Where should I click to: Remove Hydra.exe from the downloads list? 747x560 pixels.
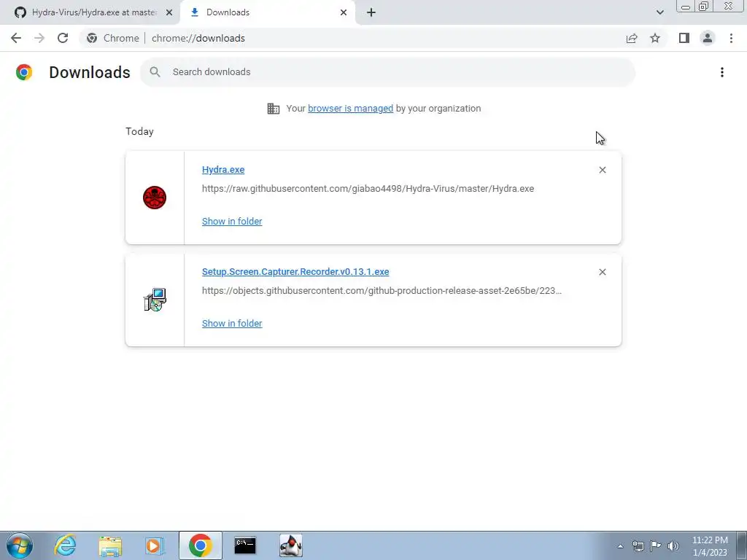tap(602, 170)
